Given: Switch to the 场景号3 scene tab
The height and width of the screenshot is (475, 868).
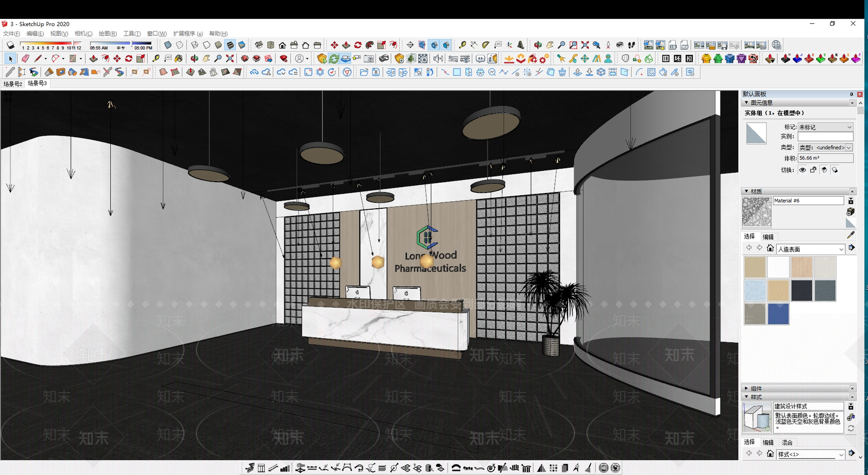Looking at the screenshot, I should (x=37, y=84).
